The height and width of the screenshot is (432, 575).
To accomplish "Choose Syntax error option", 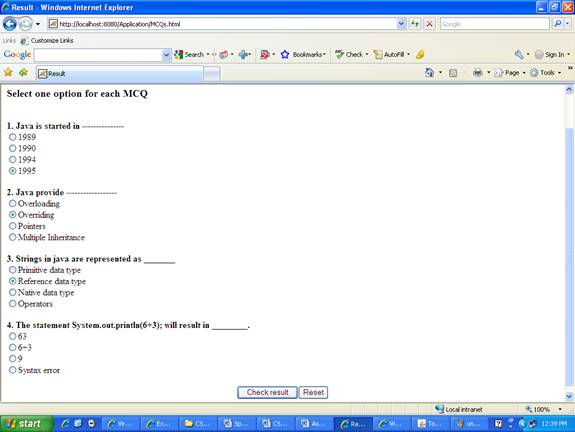I will [12, 370].
